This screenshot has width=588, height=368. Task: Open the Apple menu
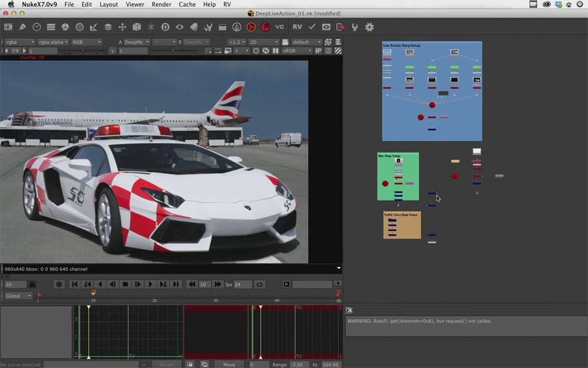click(x=11, y=5)
